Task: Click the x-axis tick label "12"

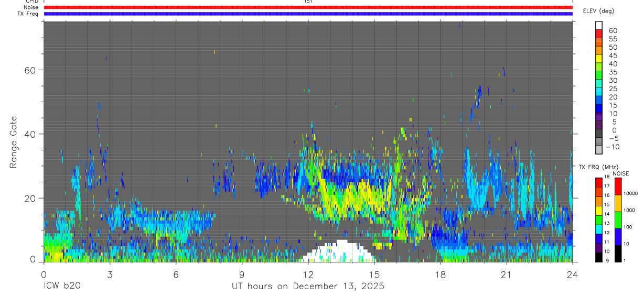Action: point(308,274)
